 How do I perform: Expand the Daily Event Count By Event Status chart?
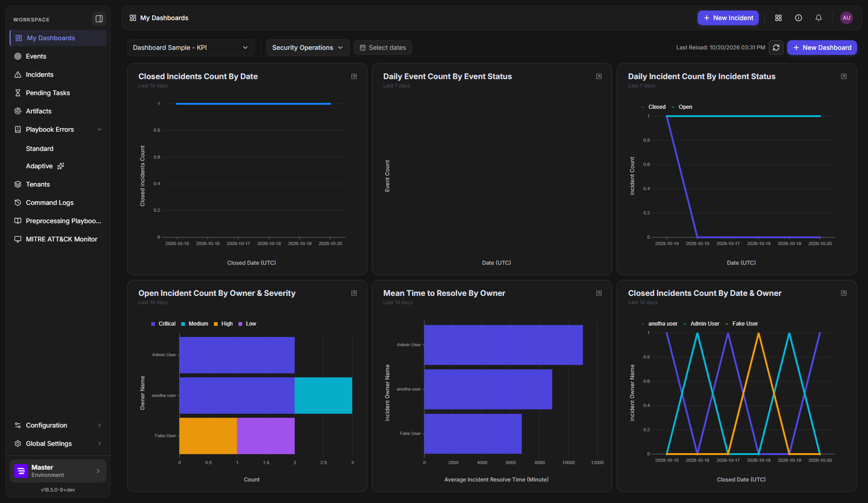[599, 76]
